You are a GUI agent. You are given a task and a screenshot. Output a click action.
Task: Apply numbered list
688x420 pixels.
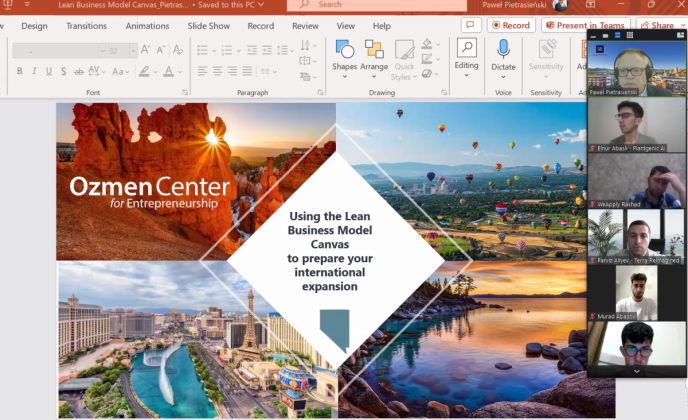227,50
